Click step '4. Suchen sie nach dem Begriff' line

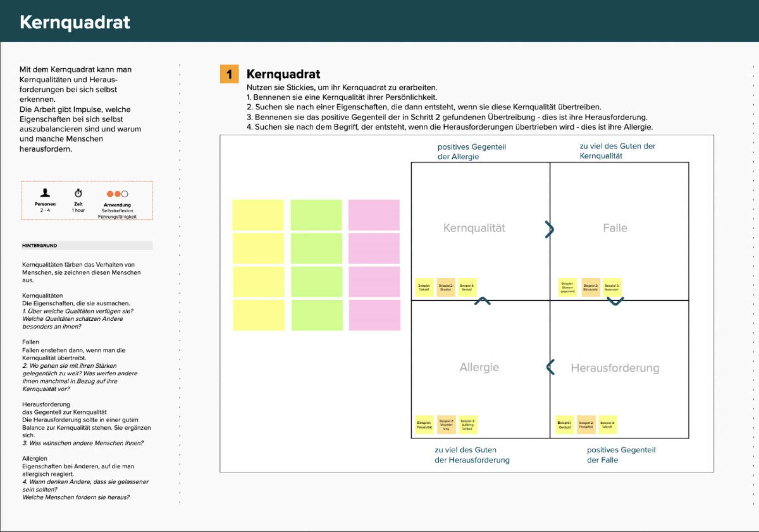(x=449, y=127)
